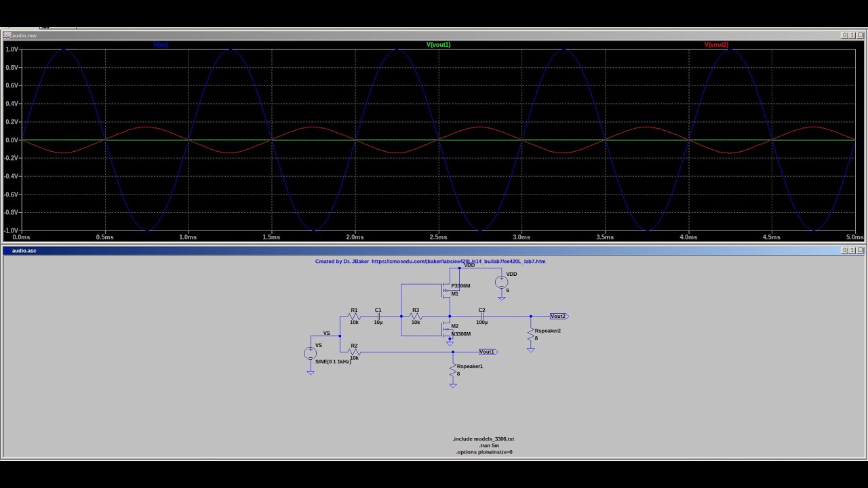Close the audio.raw waveform window

pos(861,35)
